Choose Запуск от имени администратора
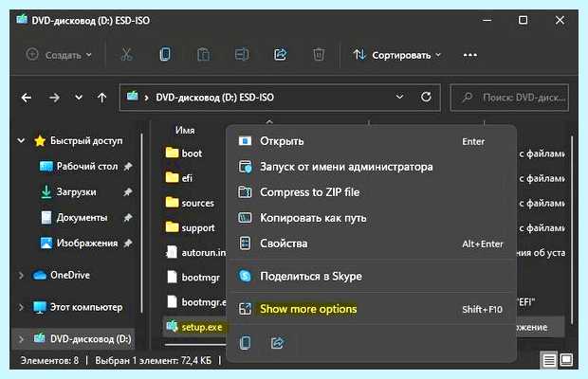The image size is (588, 379). 371,167
